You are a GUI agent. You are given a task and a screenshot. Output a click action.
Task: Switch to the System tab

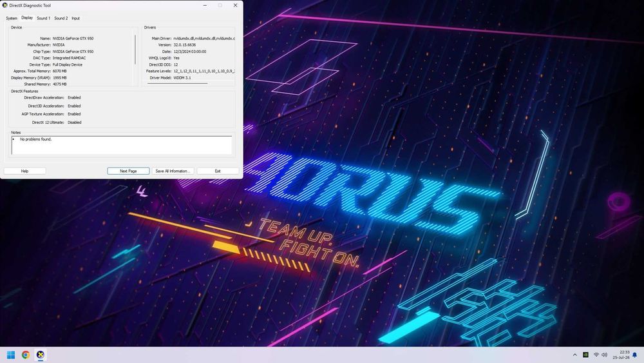coord(12,18)
